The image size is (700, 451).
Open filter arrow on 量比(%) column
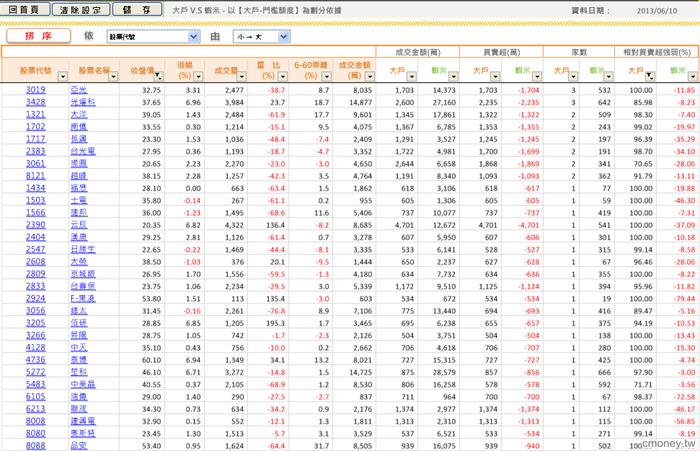pos(283,76)
